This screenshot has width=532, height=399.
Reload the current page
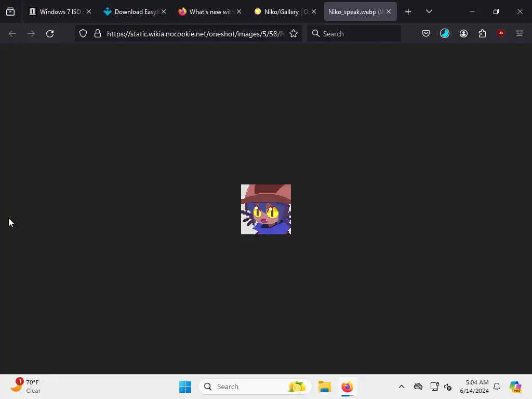(x=50, y=34)
